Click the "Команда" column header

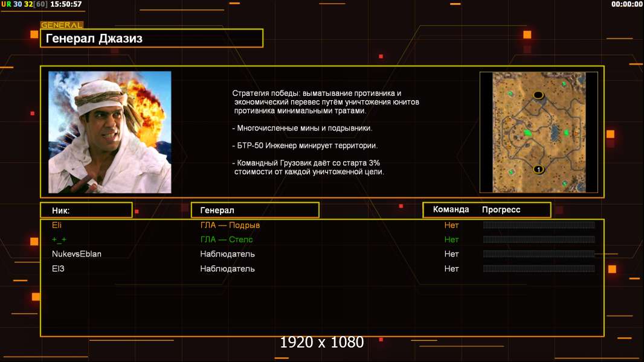(x=451, y=209)
